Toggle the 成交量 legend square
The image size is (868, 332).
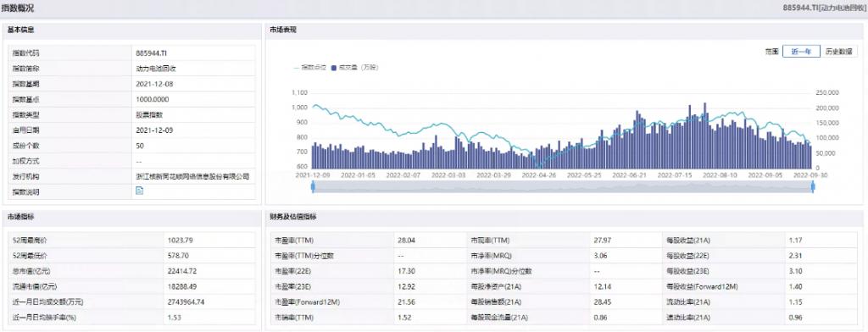pyautogui.click(x=334, y=68)
